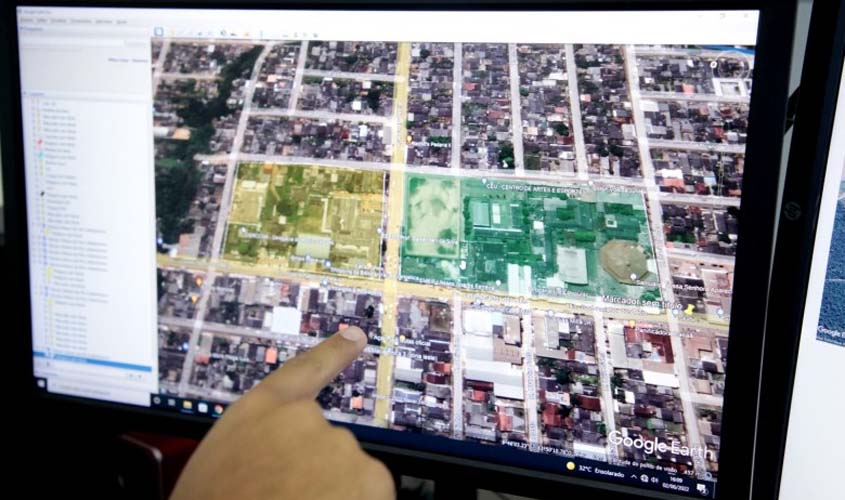Expand the system tray hidden icons chevron

(x=634, y=477)
